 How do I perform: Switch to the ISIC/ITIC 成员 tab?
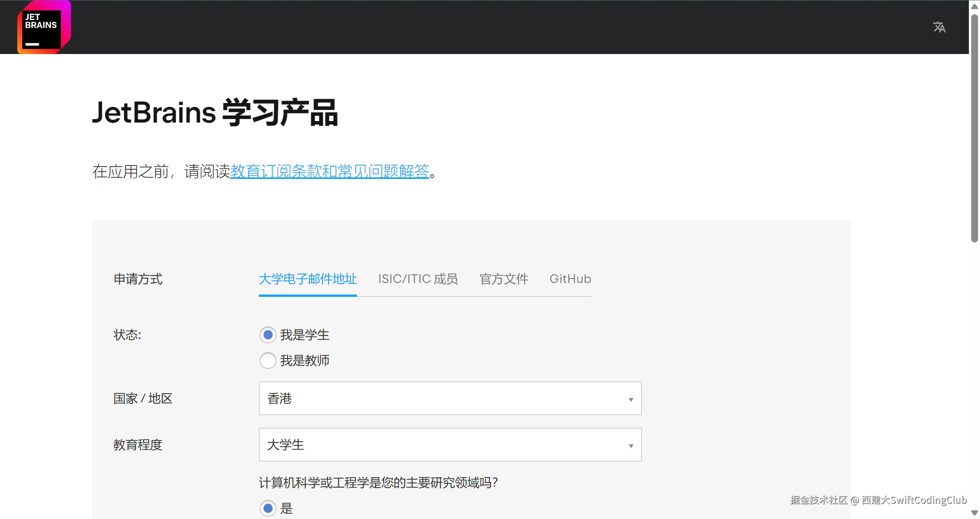(418, 279)
